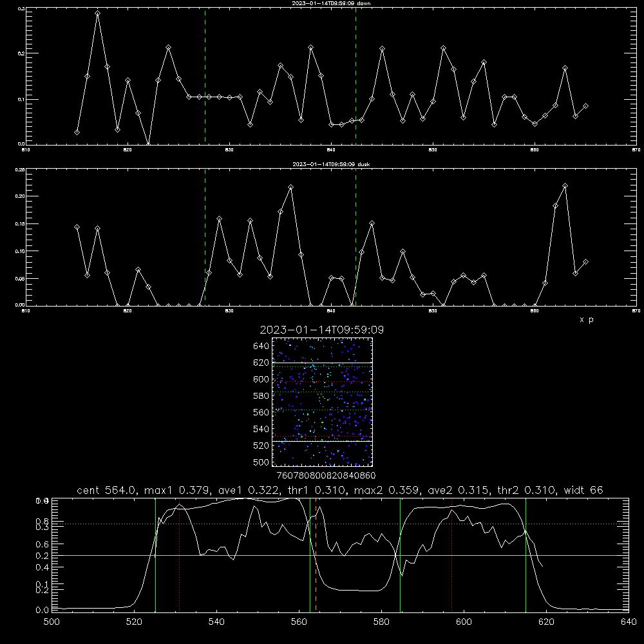Click the x-axis tick labels under the color image

[326, 476]
